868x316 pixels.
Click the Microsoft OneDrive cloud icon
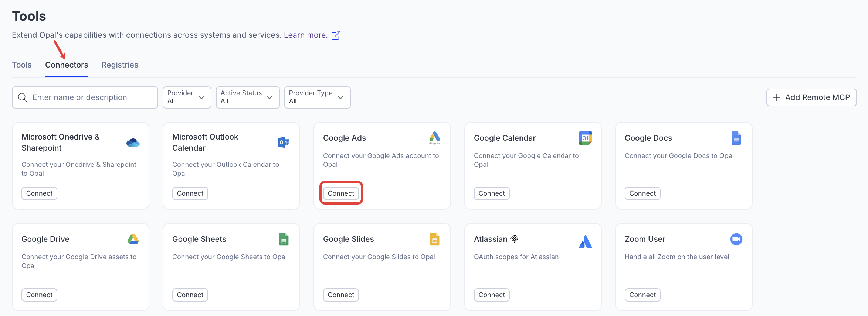(133, 142)
